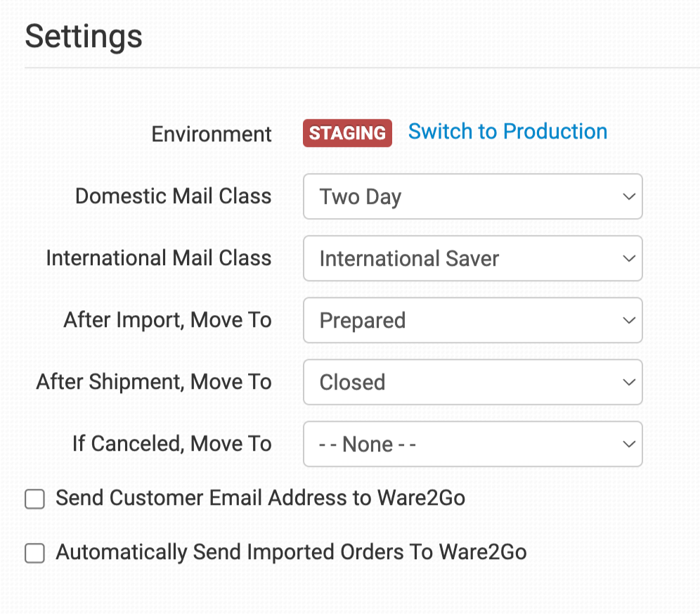Click the Switch to Production link
Image resolution: width=700 pixels, height=614 pixels.
click(507, 132)
